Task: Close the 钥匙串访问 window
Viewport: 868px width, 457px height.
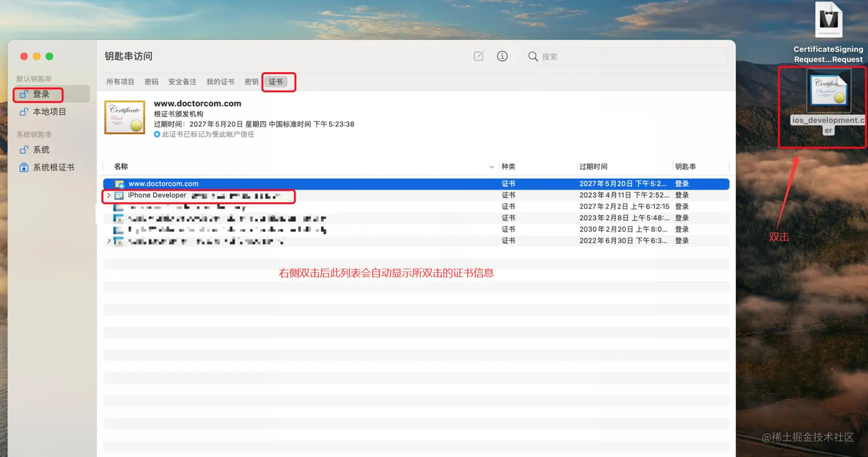Action: point(24,56)
